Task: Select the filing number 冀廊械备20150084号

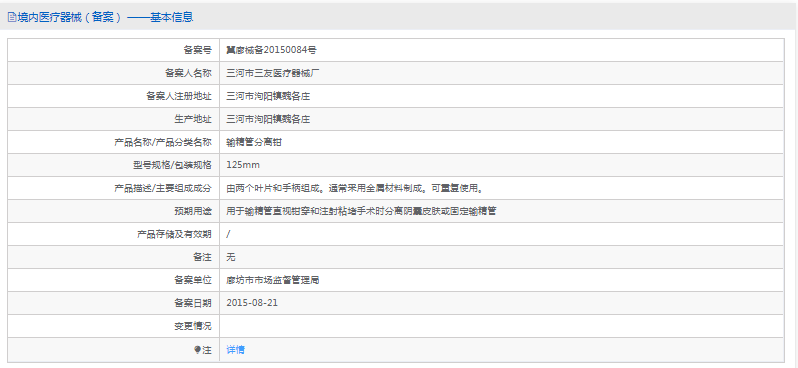Action: 271,50
